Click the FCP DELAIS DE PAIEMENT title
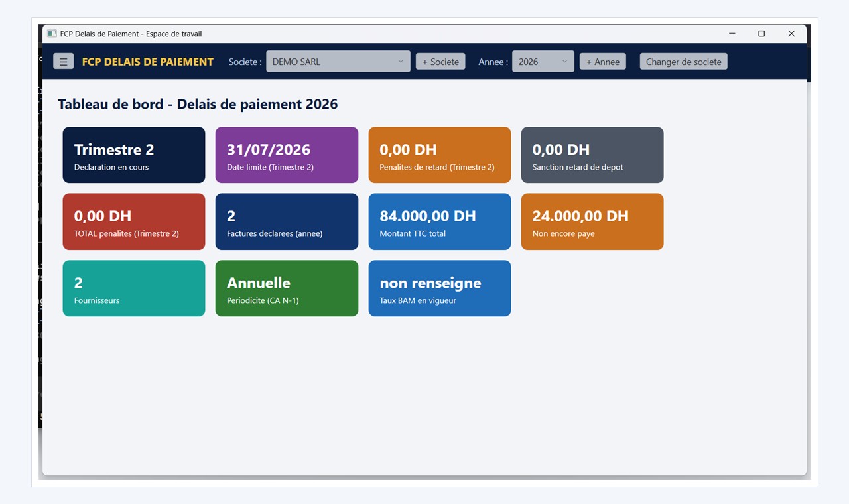This screenshot has width=849, height=504. pos(148,62)
